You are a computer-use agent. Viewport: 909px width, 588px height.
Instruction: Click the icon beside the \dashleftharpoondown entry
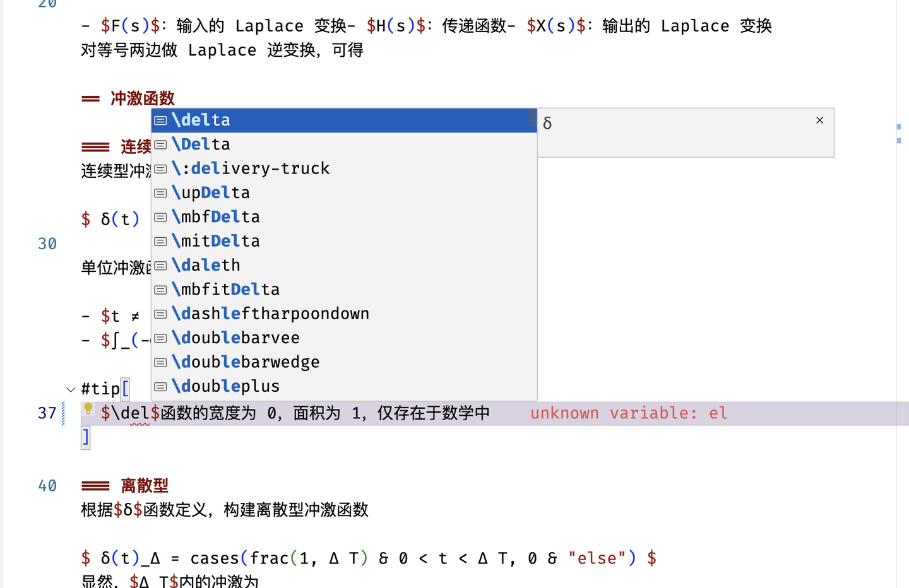[160, 314]
